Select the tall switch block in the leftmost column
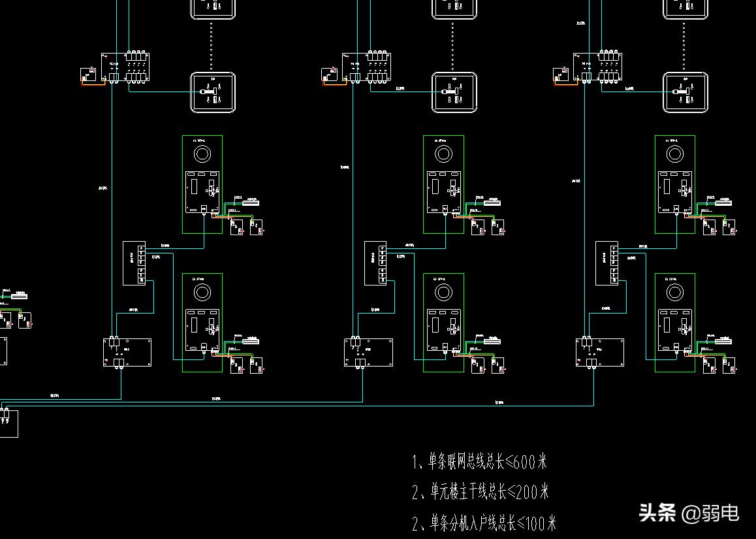Viewport: 756px width, 539px height. point(134,263)
